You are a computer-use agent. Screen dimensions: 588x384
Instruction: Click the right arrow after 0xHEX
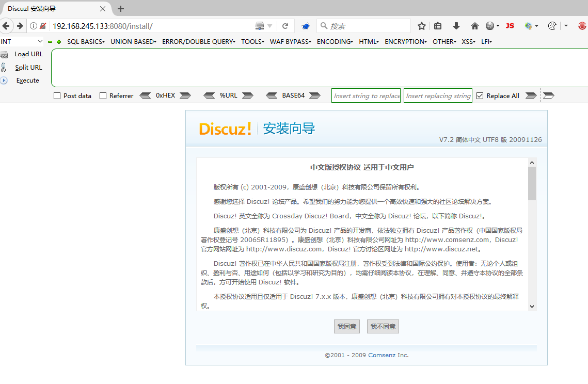point(185,95)
